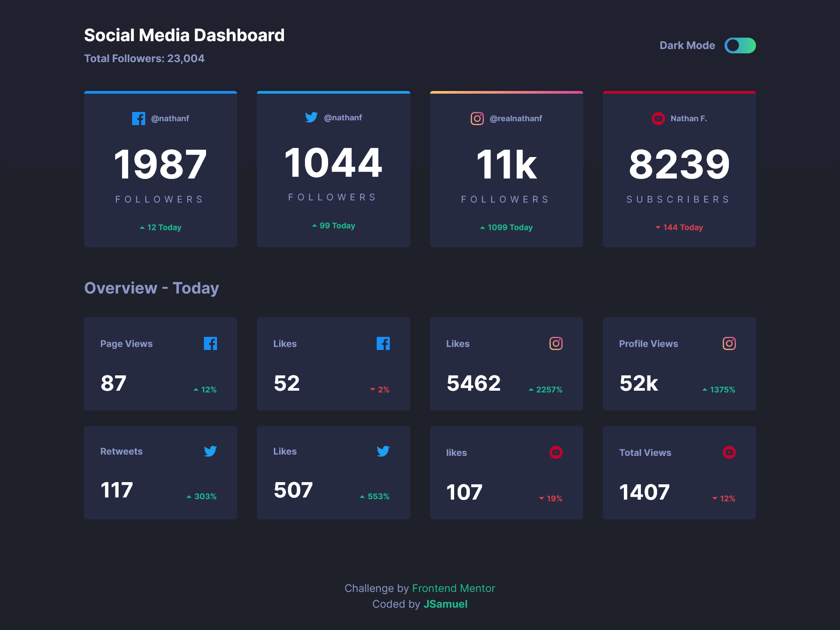Click Facebook icon in Likes 52 card
This screenshot has height=630, width=840.
point(383,343)
